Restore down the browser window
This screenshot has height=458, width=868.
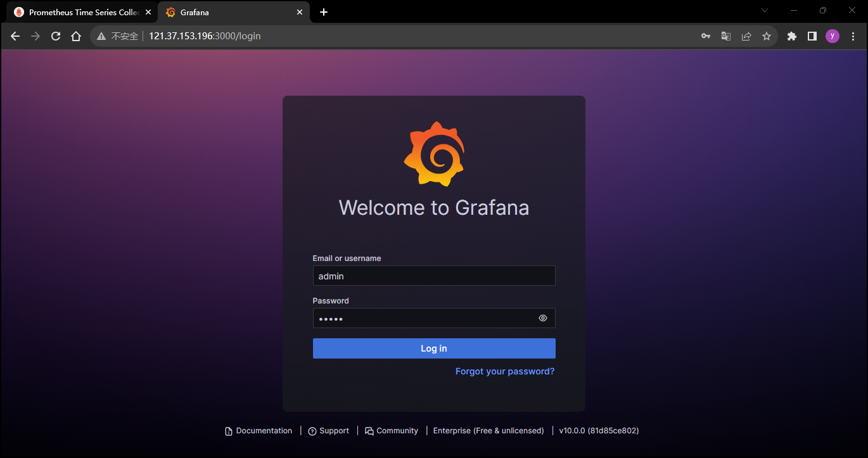pyautogui.click(x=823, y=10)
